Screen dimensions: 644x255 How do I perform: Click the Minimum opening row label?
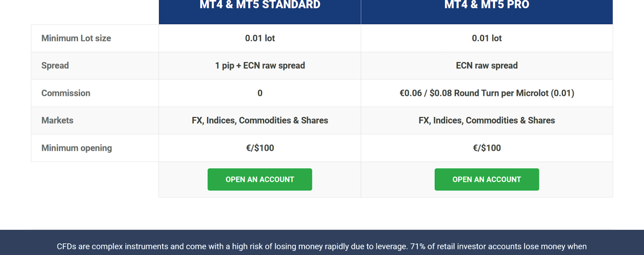[x=76, y=148]
